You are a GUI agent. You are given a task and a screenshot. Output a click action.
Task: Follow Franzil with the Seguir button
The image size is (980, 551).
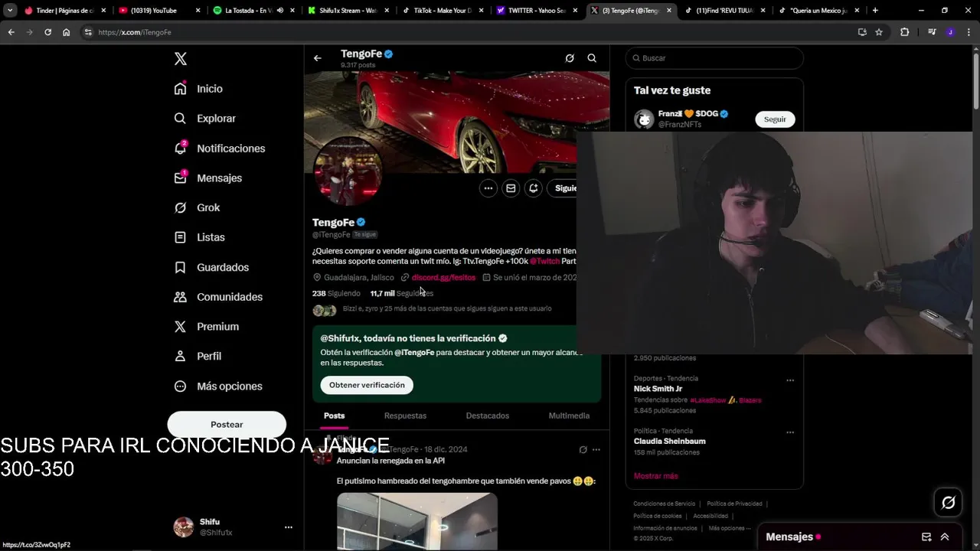pyautogui.click(x=775, y=119)
